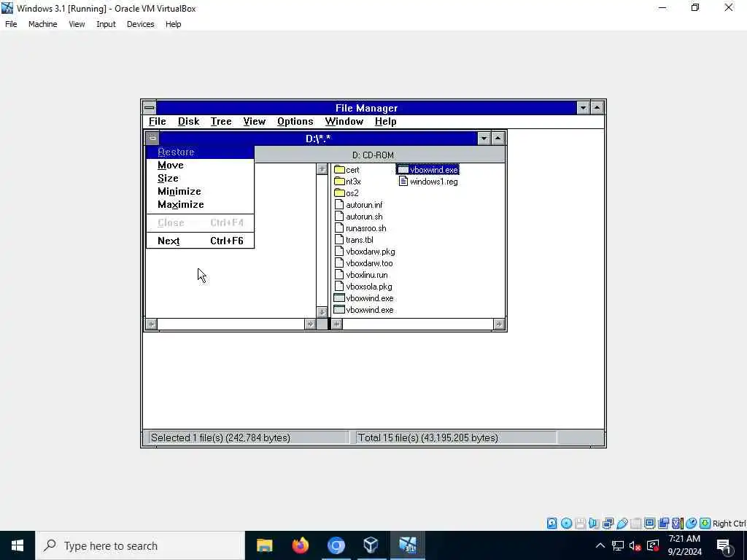
Task: Click the tree pane's scroll left arrow
Action: 151,324
